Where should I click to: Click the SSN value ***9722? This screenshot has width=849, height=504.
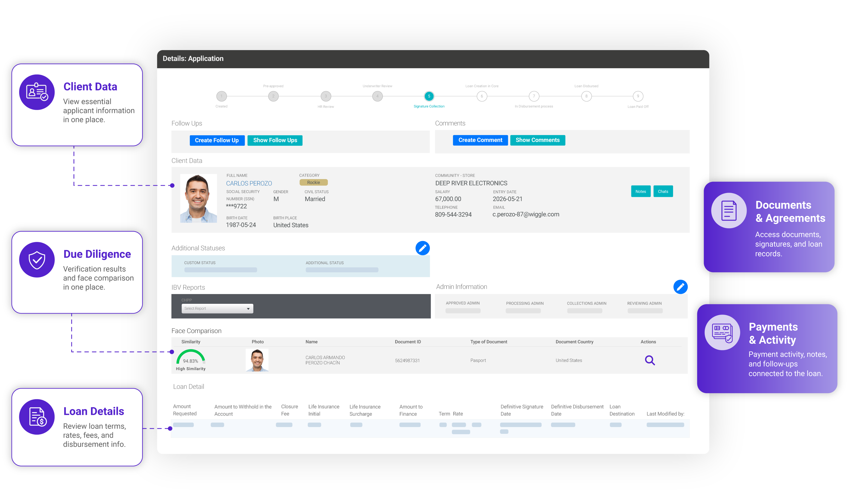point(236,206)
